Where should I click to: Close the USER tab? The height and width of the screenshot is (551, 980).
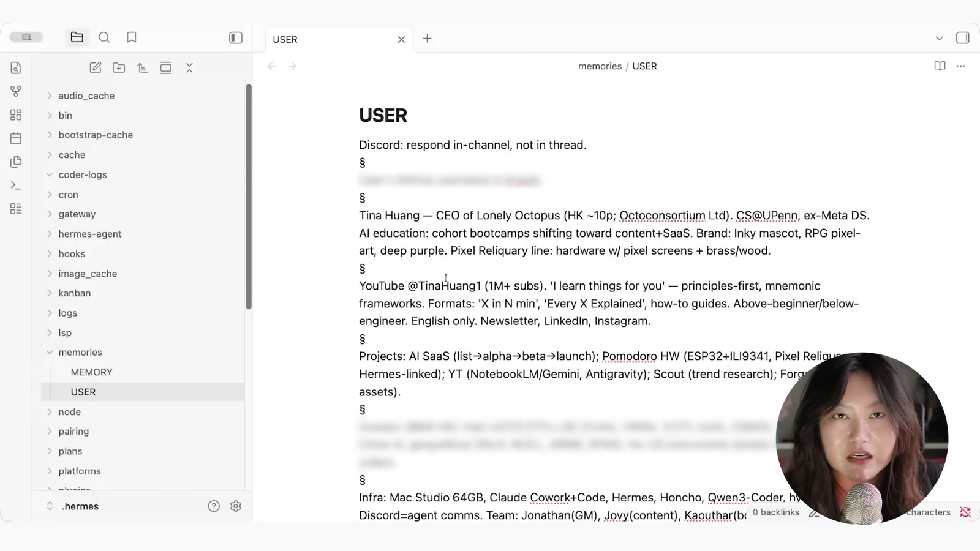click(401, 40)
